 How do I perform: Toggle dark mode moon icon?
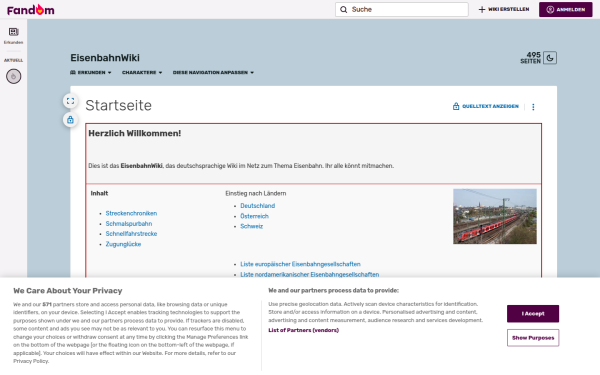(550, 58)
